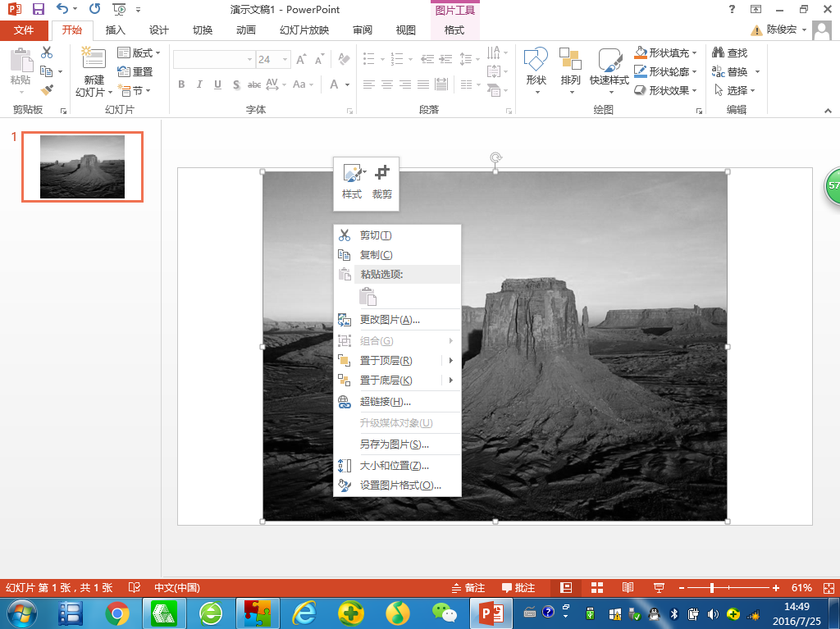The image size is (840, 629).
Task: Click the PowerPoint Help question mark
Action: (732, 9)
